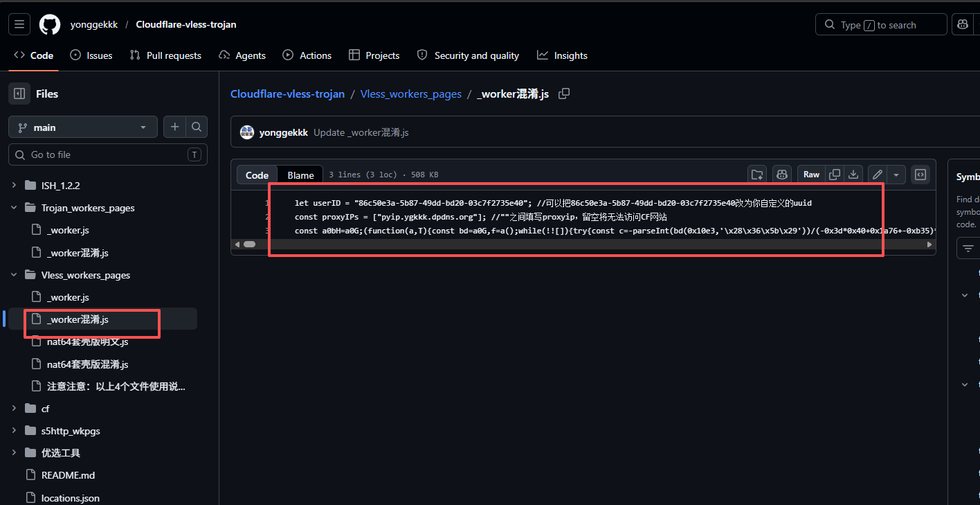The height and width of the screenshot is (505, 980).
Task: Focus the 'Type / to search' field
Action: (881, 25)
